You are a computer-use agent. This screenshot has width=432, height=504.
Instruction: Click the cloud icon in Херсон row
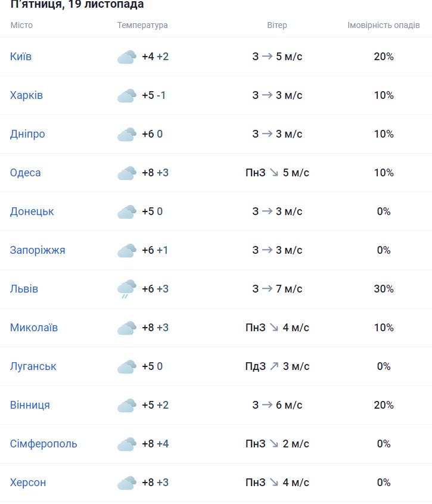tap(126, 483)
